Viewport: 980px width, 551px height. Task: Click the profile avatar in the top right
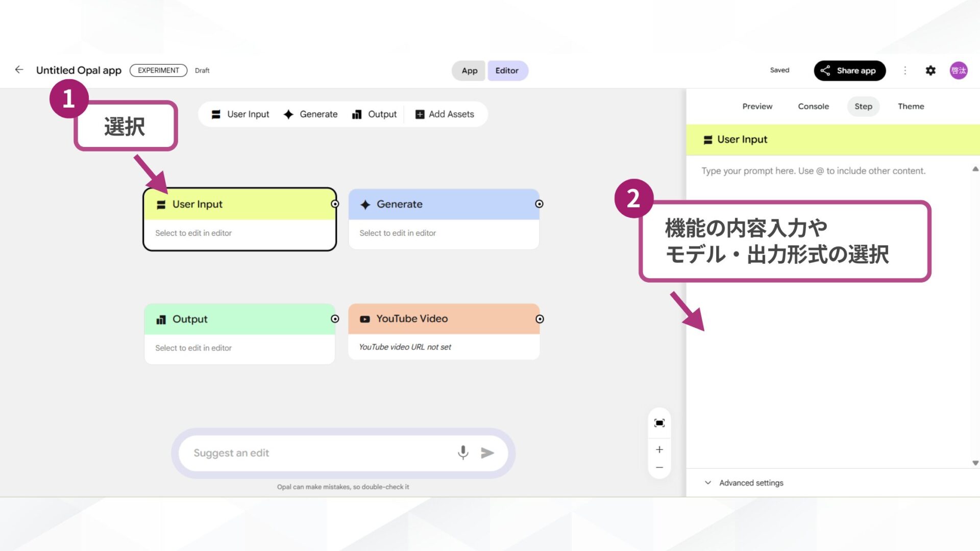coord(959,70)
